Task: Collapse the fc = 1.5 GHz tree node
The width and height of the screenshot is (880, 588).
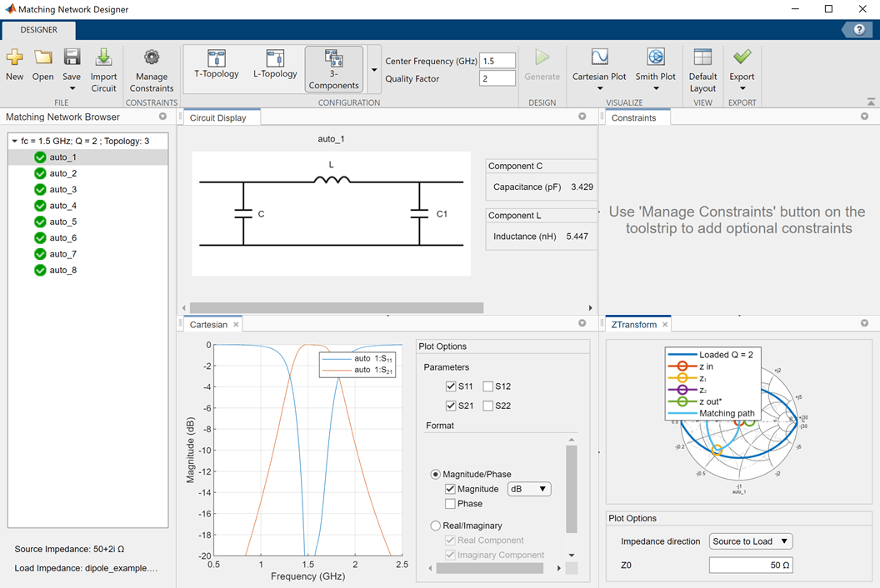Action: pos(14,142)
